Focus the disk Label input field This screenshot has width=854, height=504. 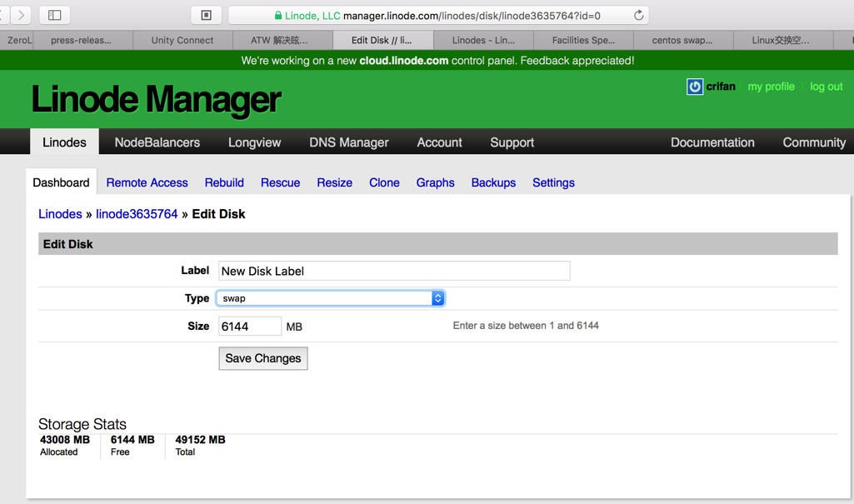pos(394,271)
